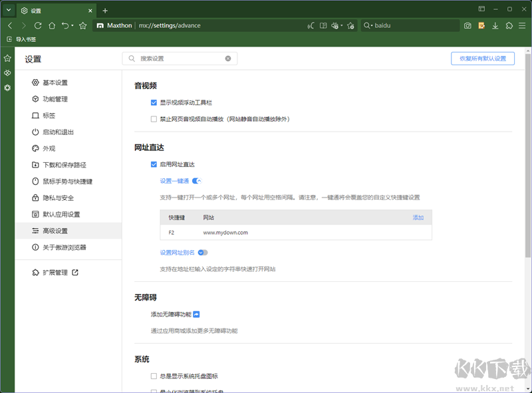Open 关于傲游浏览器

pos(68,247)
